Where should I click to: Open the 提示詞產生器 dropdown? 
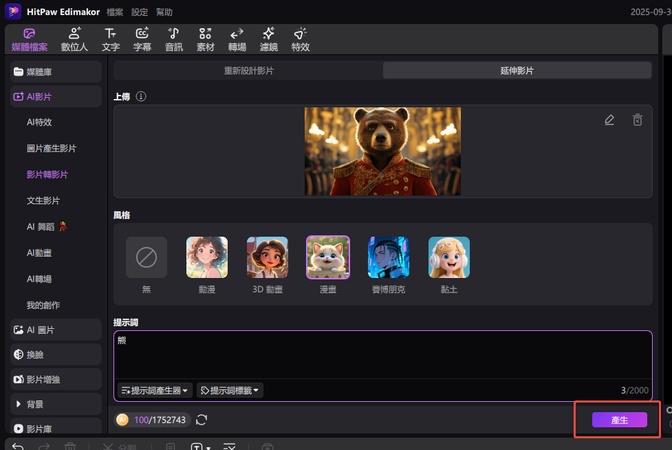click(x=155, y=390)
